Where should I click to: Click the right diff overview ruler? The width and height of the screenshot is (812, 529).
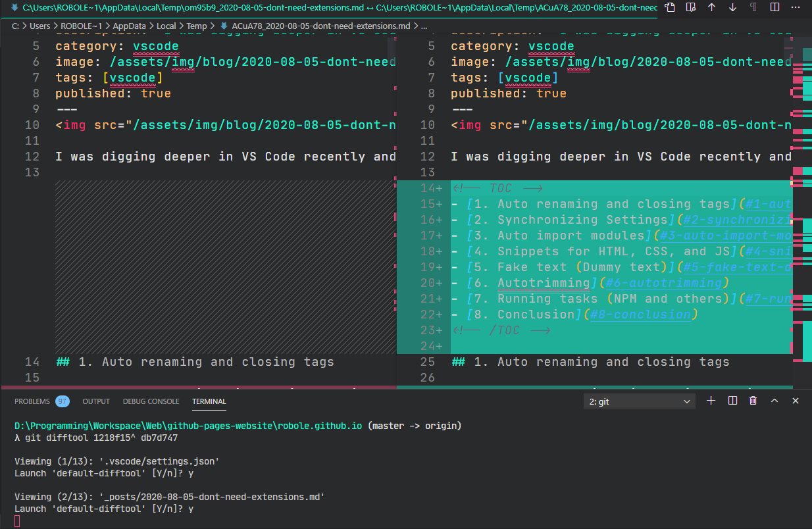(x=804, y=197)
